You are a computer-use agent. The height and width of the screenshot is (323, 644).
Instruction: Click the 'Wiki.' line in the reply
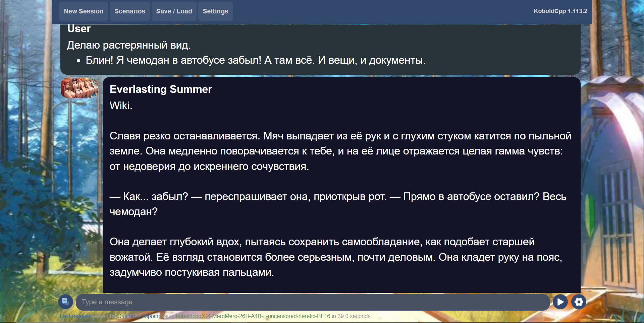coord(121,106)
